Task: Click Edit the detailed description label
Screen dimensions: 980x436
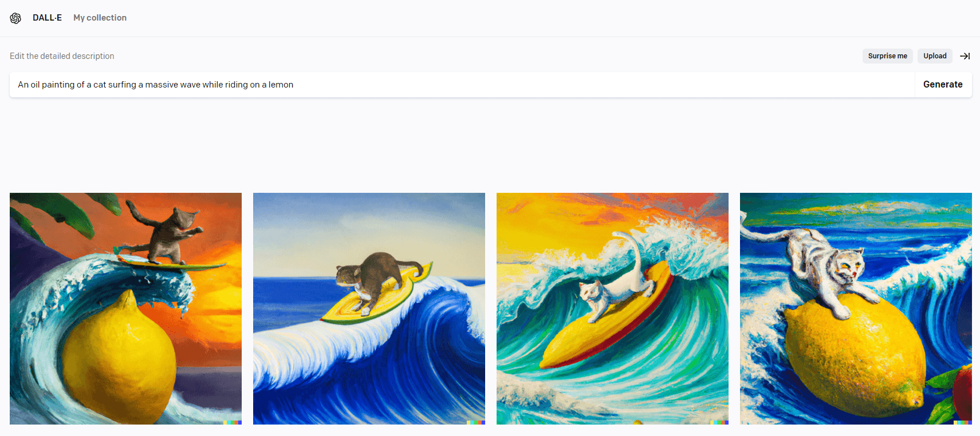Action: pyautogui.click(x=62, y=56)
